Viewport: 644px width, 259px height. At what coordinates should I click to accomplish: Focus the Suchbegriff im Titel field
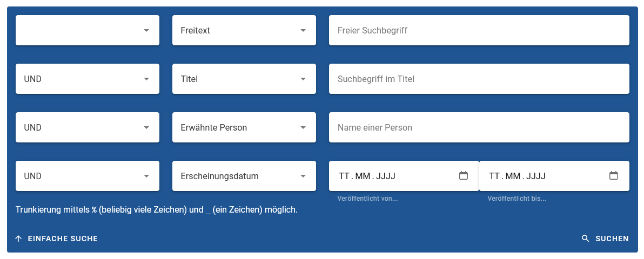click(x=479, y=79)
